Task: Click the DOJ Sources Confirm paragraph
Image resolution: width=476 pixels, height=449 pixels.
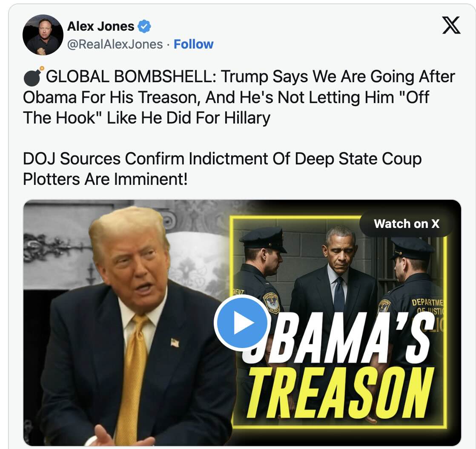Action: (x=222, y=169)
